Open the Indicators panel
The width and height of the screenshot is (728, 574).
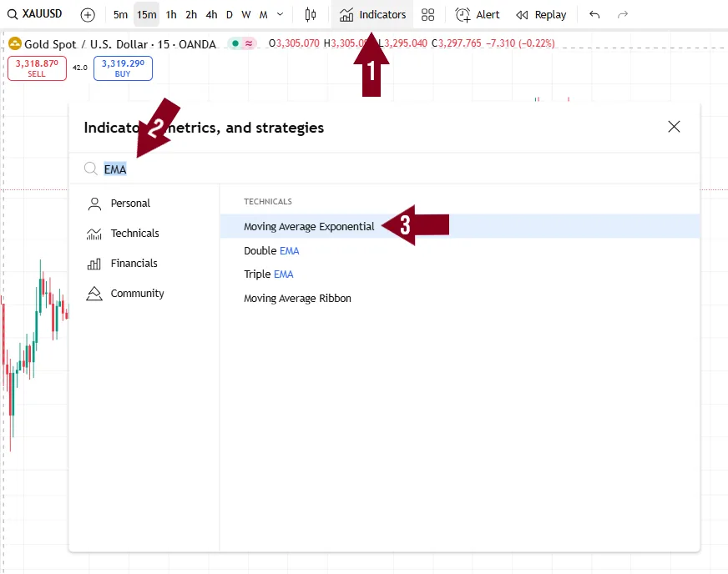tap(372, 14)
